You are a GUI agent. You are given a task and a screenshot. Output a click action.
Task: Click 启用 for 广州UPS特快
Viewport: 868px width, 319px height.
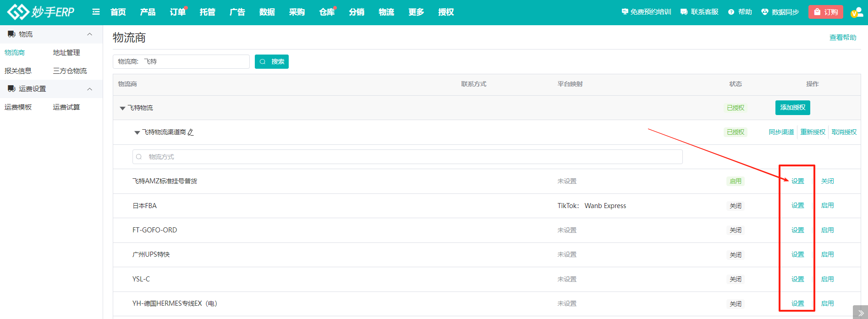point(828,254)
